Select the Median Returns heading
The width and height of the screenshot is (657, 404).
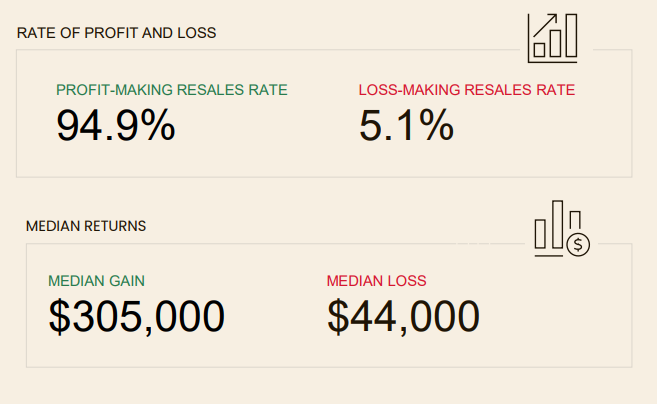point(86,226)
